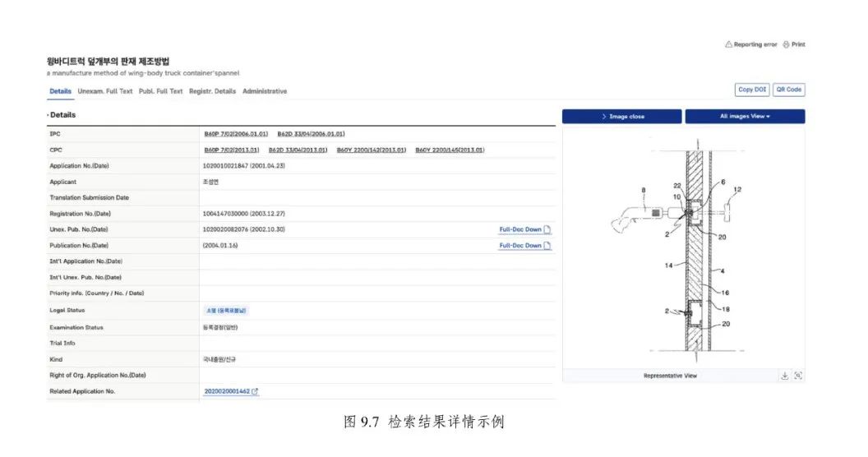
Task: Click the Reporting error warning icon
Action: 728,44
